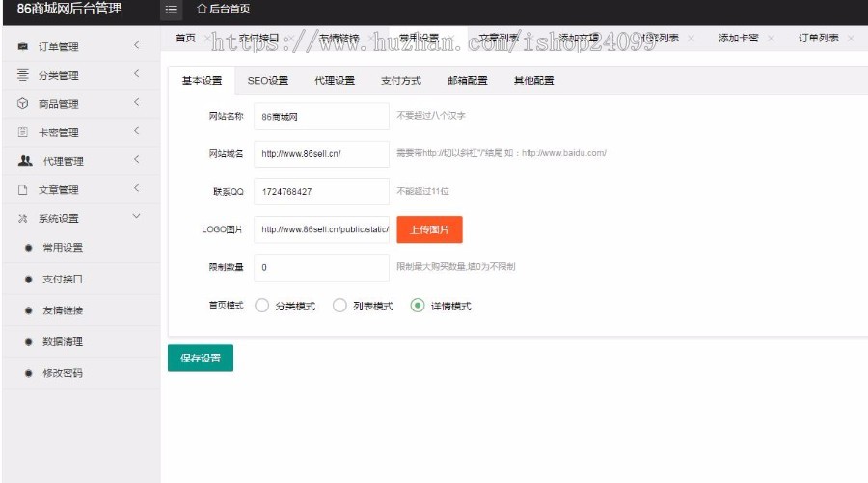The image size is (868, 483).
Task: Click the 分类管理 list icon
Action: click(23, 74)
